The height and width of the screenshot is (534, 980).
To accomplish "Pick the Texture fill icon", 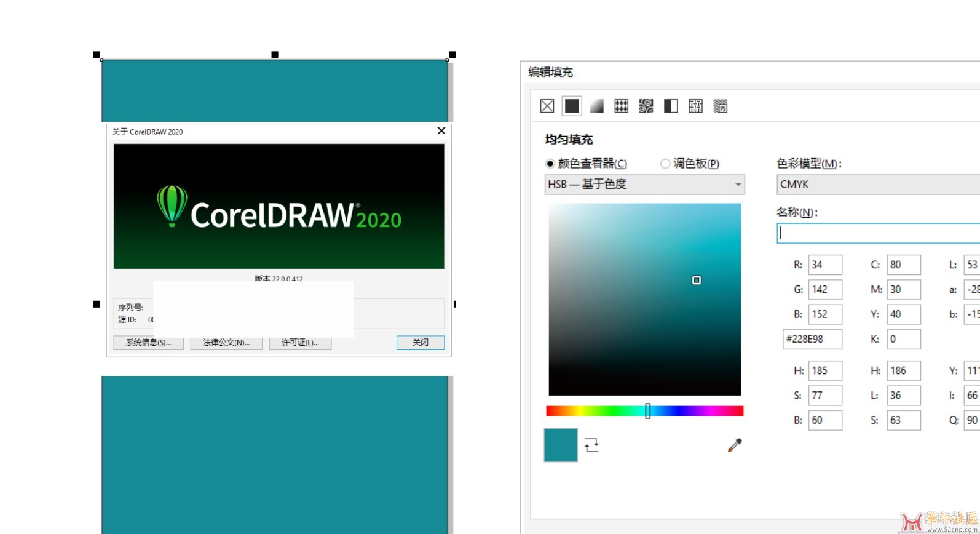I will (695, 106).
